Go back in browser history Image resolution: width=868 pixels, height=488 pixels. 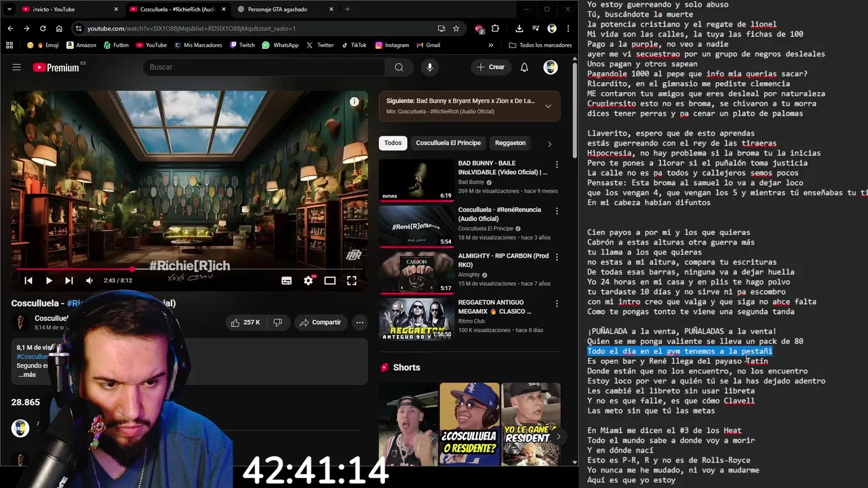[x=10, y=28]
